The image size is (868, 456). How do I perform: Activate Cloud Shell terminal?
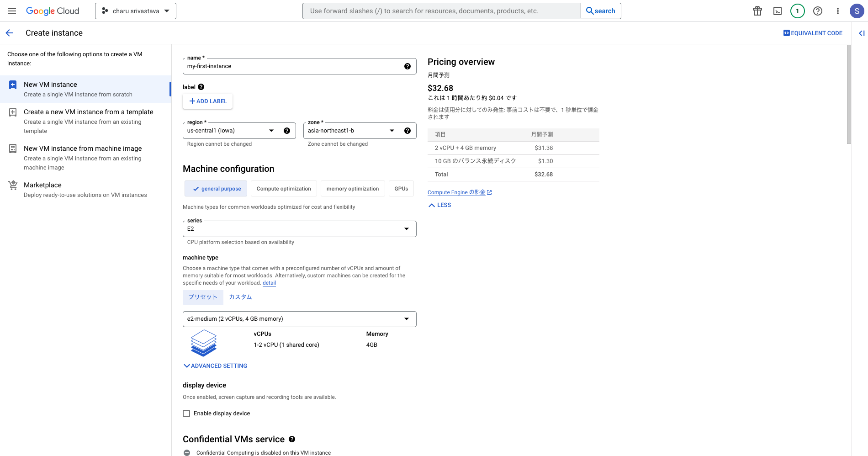777,11
